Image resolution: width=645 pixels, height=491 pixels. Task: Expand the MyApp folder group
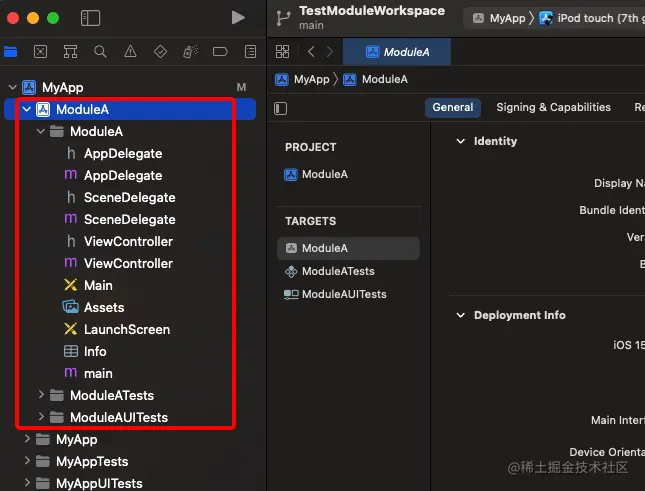point(27,439)
